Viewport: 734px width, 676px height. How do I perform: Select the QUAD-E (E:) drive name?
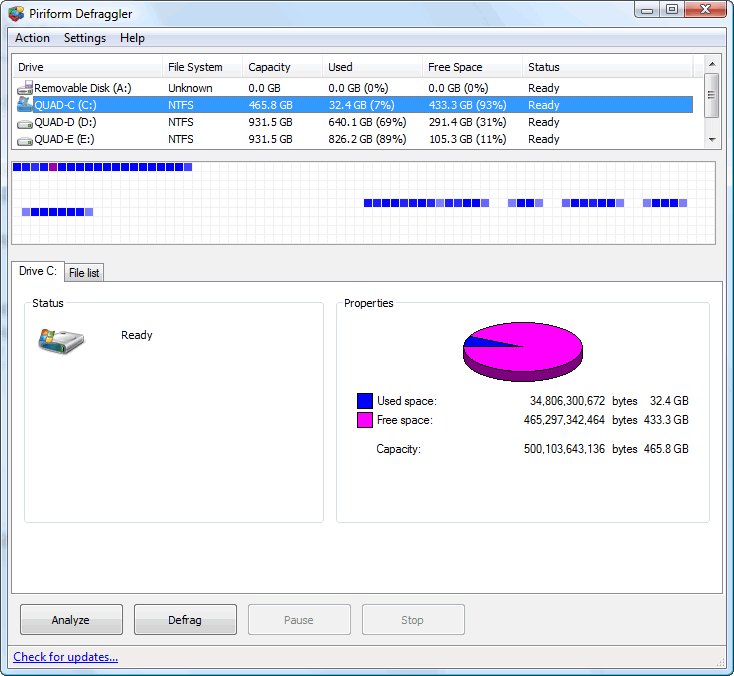[64, 139]
